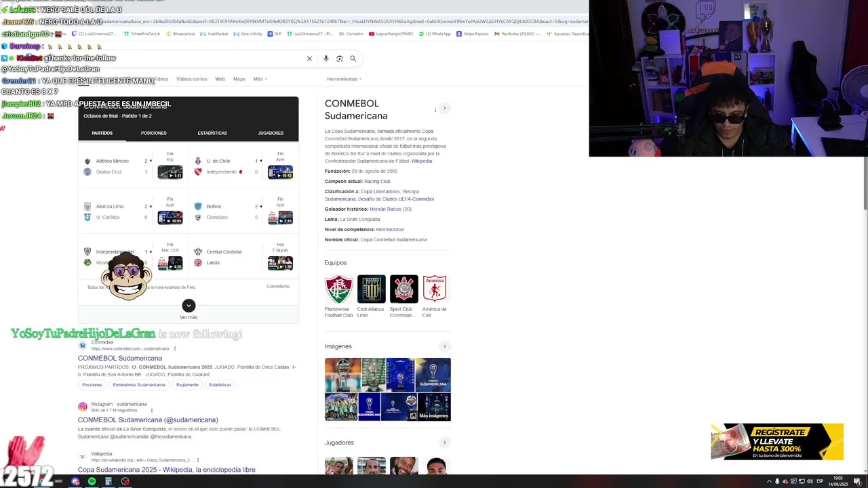Image resolution: width=868 pixels, height=488 pixels.
Task: Open Google Lens image search icon
Action: 340,58
